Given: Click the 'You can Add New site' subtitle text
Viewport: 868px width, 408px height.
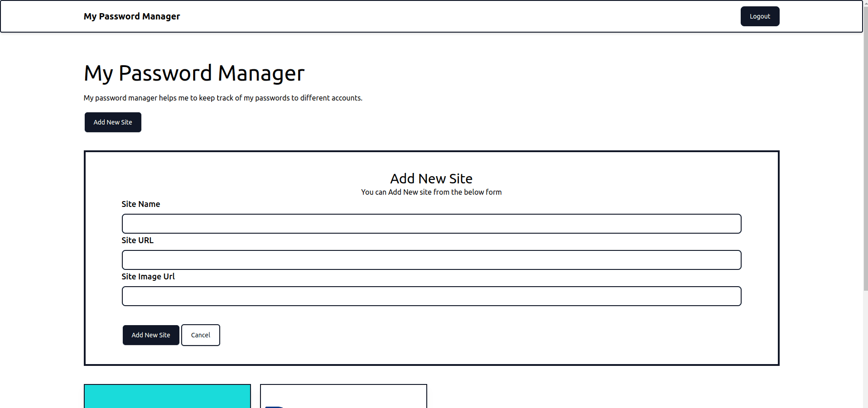Looking at the screenshot, I should point(431,192).
